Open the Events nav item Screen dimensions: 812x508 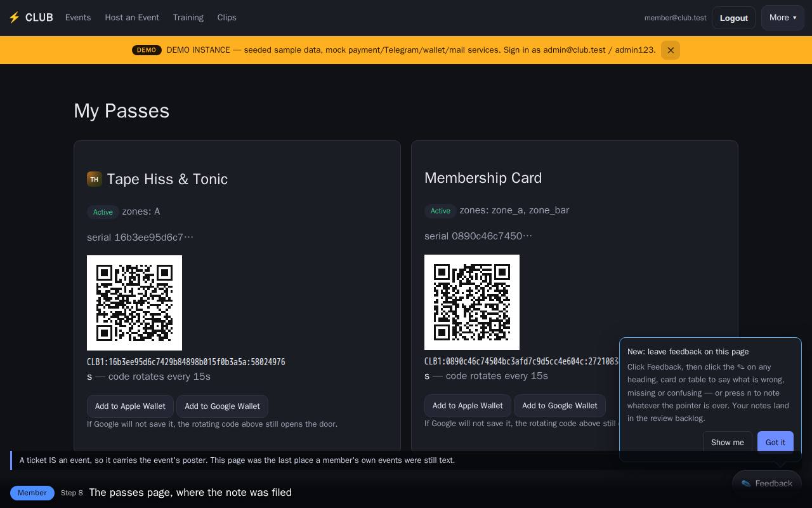tap(78, 18)
